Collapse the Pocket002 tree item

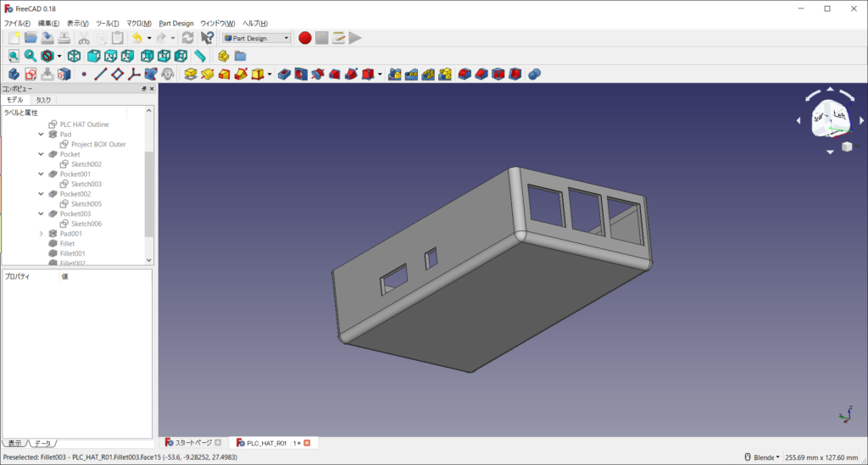(42, 194)
